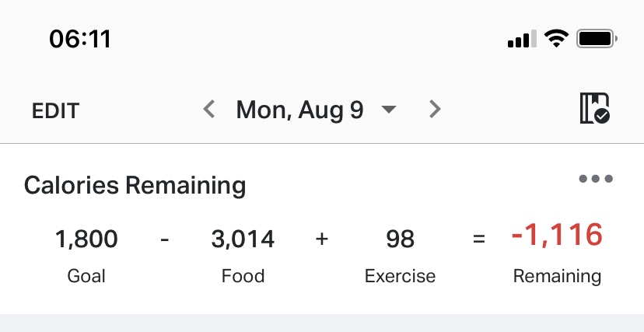Image resolution: width=644 pixels, height=332 pixels.
Task: Tap the 06:11 status bar clock
Action: pyautogui.click(x=80, y=38)
